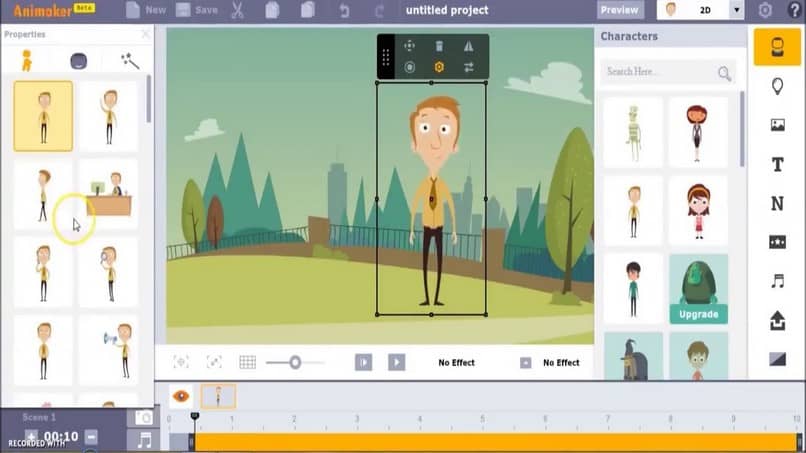The height and width of the screenshot is (453, 806).
Task: Click the camera focus frame icon
Action: (x=181, y=362)
